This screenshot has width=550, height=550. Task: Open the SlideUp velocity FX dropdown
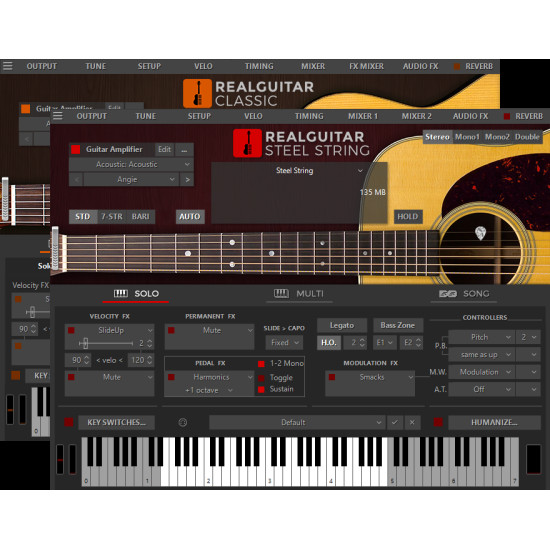(114, 330)
